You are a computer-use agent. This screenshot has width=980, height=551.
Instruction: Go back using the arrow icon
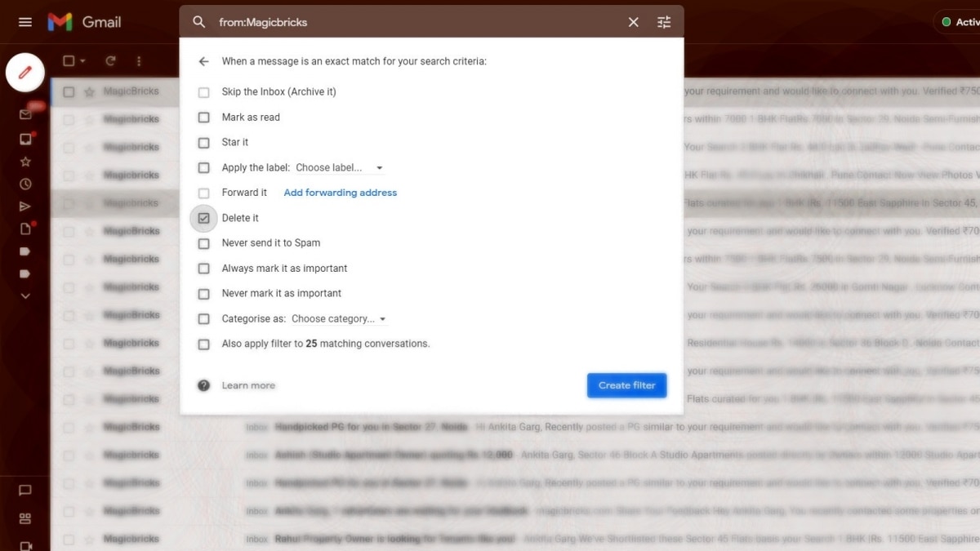(203, 61)
